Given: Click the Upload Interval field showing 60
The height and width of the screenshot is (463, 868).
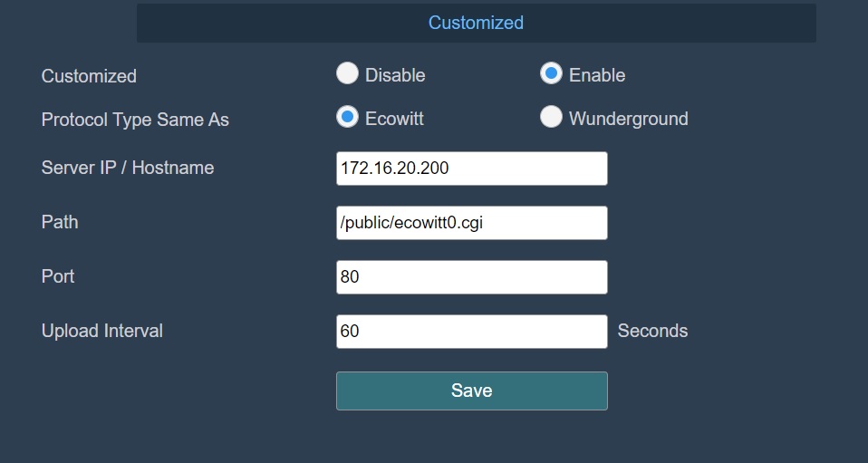Looking at the screenshot, I should 471,332.
